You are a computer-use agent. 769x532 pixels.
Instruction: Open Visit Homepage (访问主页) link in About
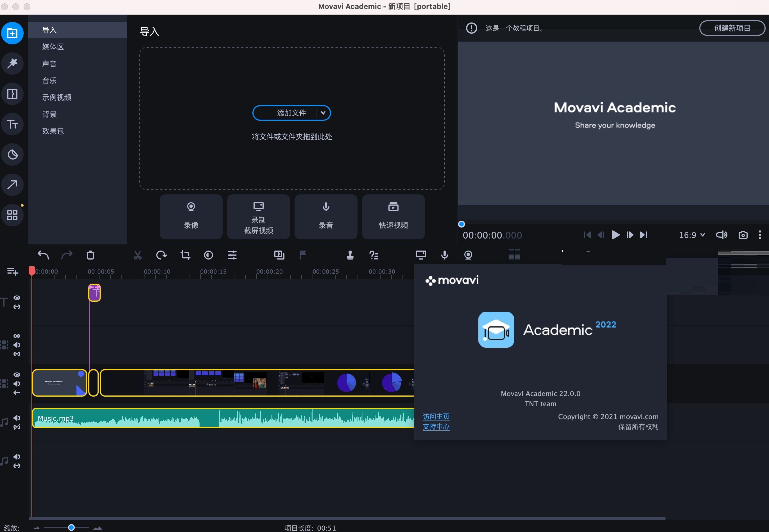436,417
